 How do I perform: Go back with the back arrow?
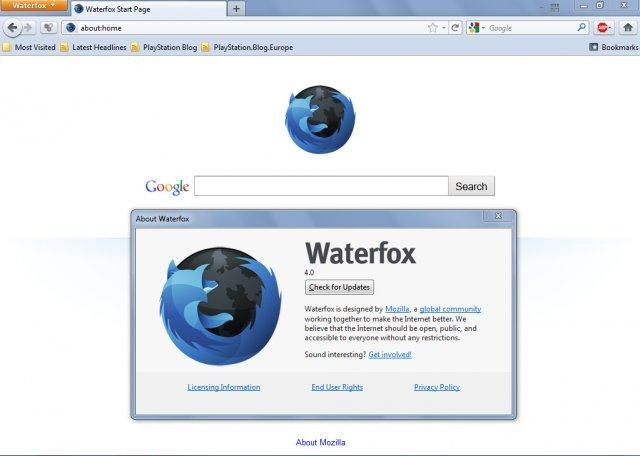coord(12,28)
